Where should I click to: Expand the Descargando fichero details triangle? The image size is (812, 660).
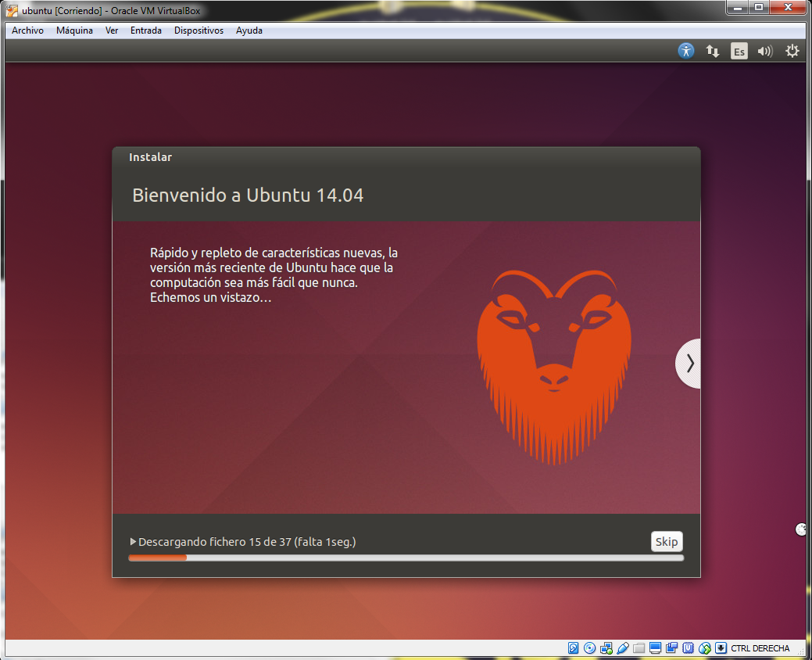(x=133, y=541)
